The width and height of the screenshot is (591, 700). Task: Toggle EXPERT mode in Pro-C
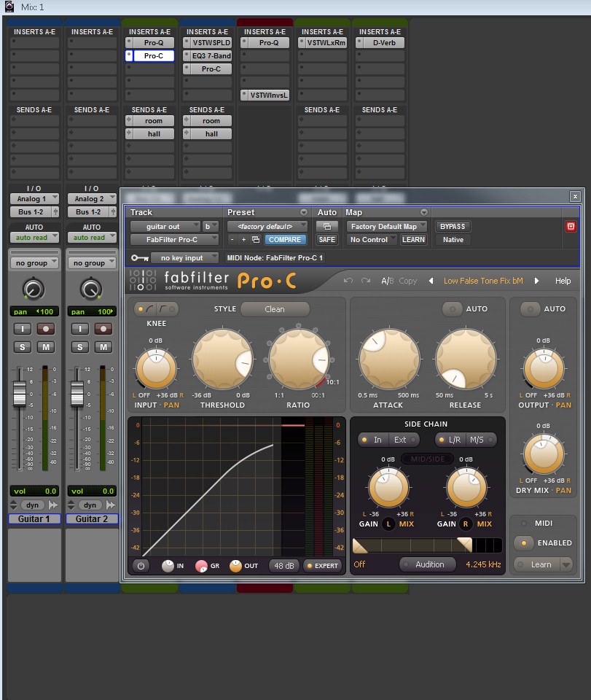coord(323,566)
